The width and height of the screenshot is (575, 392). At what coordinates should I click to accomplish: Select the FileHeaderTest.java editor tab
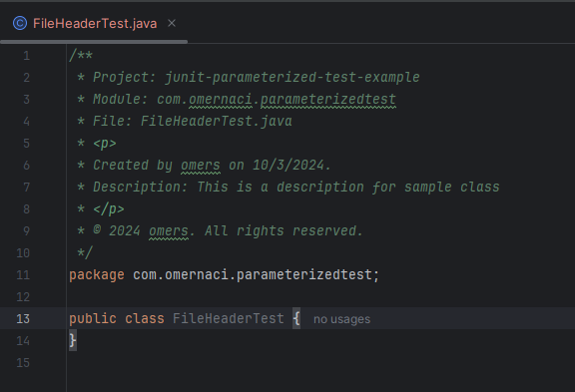(x=94, y=24)
